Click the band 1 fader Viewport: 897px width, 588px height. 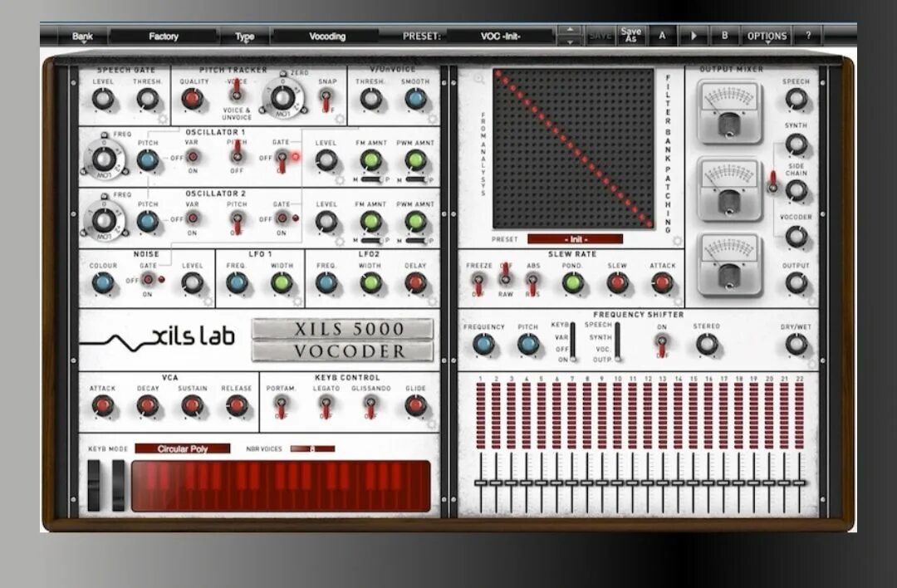tap(481, 483)
